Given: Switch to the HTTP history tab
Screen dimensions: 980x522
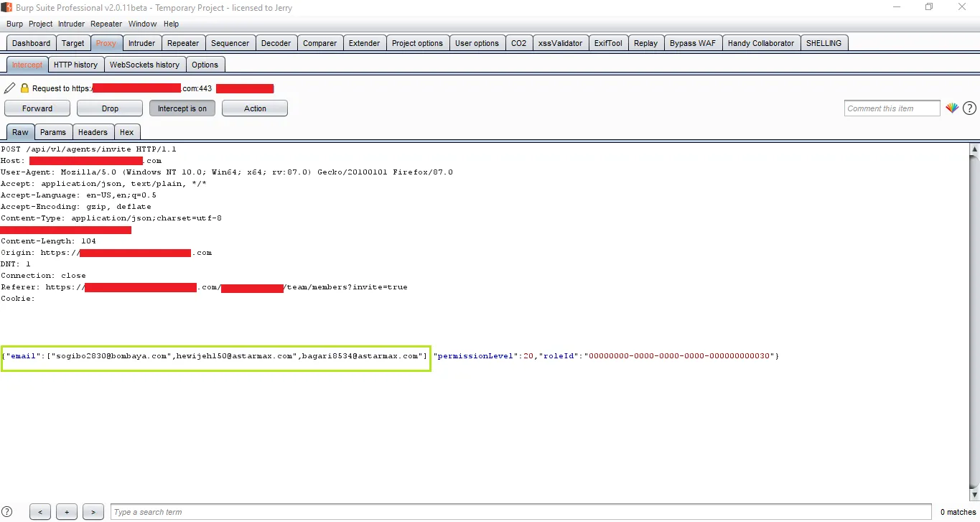Looking at the screenshot, I should [75, 65].
